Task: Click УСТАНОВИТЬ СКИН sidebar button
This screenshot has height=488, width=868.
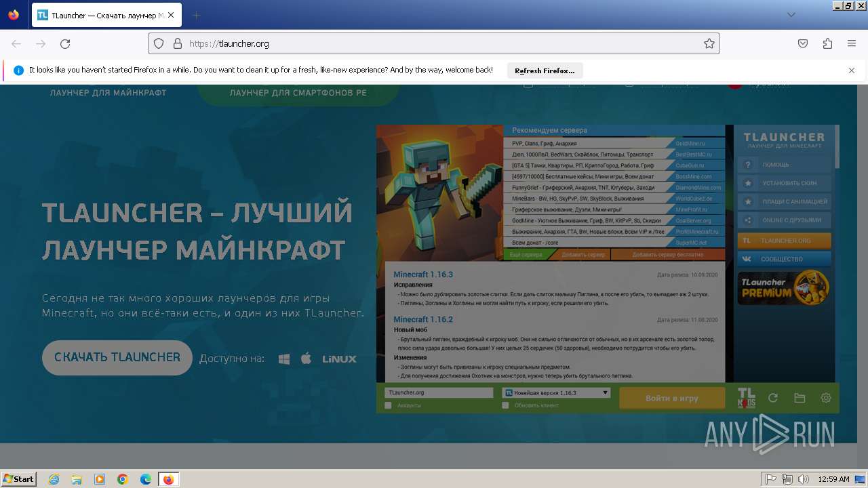Action: coord(784,183)
